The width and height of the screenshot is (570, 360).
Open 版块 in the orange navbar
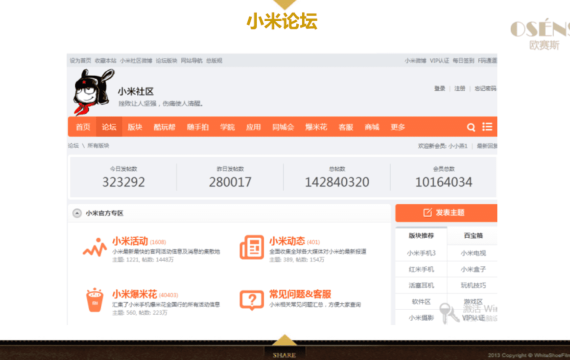tap(135, 127)
